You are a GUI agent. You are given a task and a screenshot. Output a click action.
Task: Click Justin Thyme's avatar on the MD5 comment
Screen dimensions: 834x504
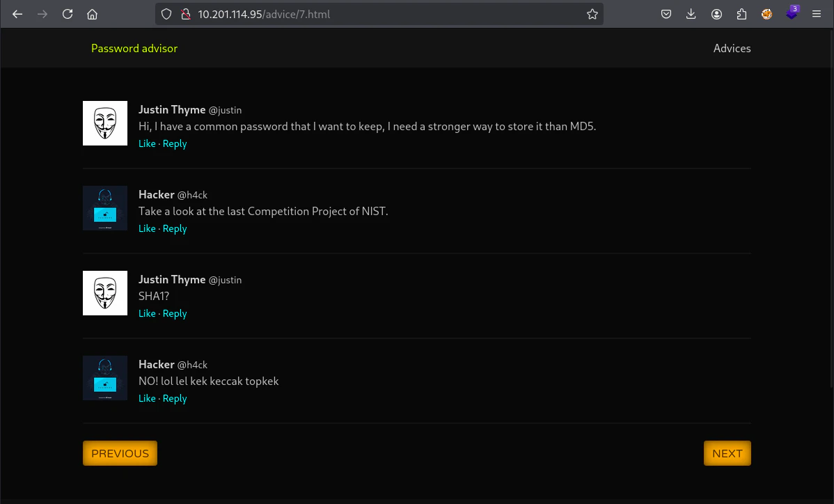point(105,123)
